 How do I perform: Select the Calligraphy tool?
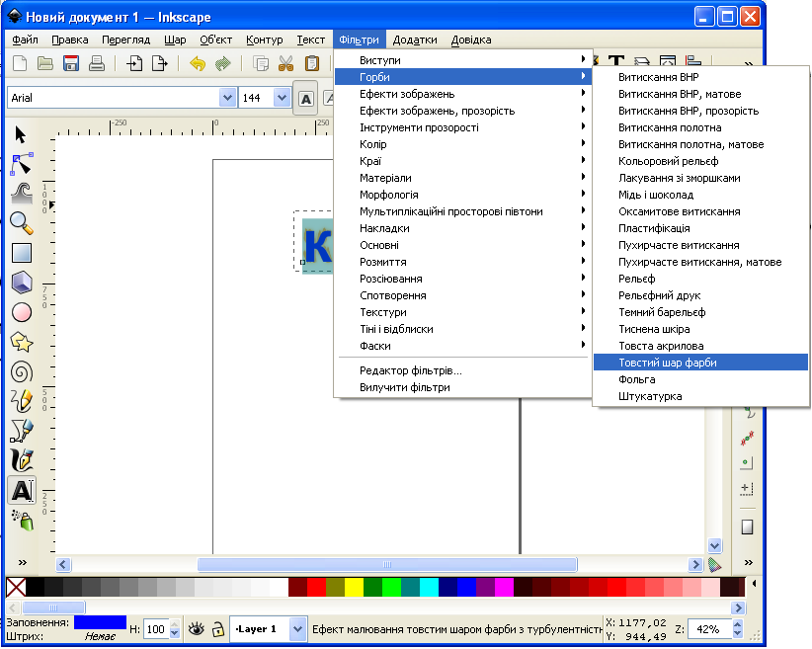21,460
